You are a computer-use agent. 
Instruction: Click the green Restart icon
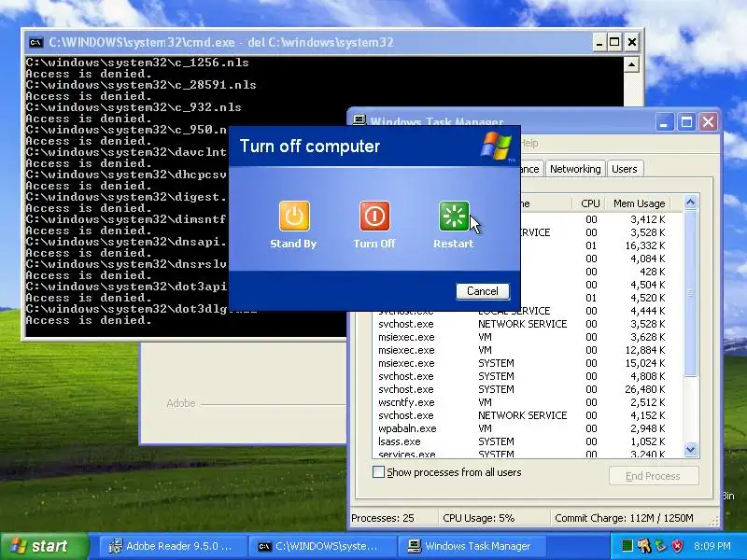point(454,216)
